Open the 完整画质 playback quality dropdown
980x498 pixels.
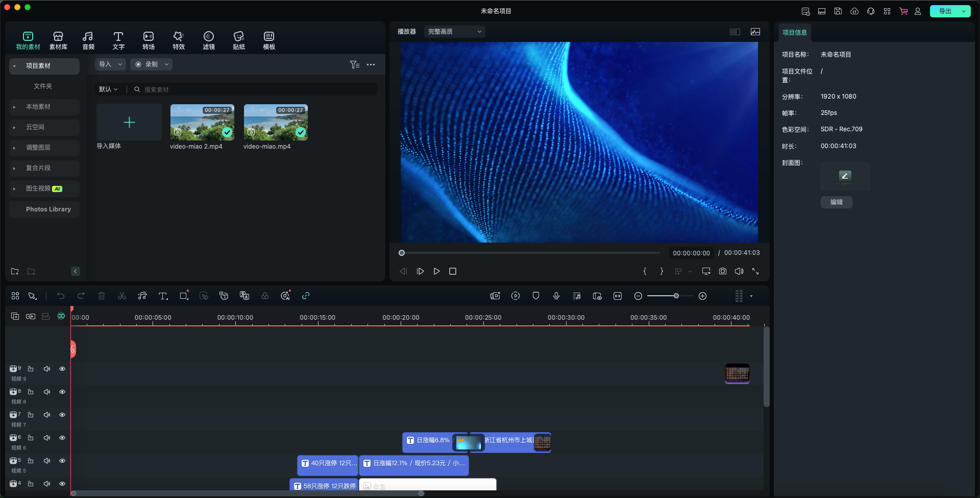(x=454, y=32)
